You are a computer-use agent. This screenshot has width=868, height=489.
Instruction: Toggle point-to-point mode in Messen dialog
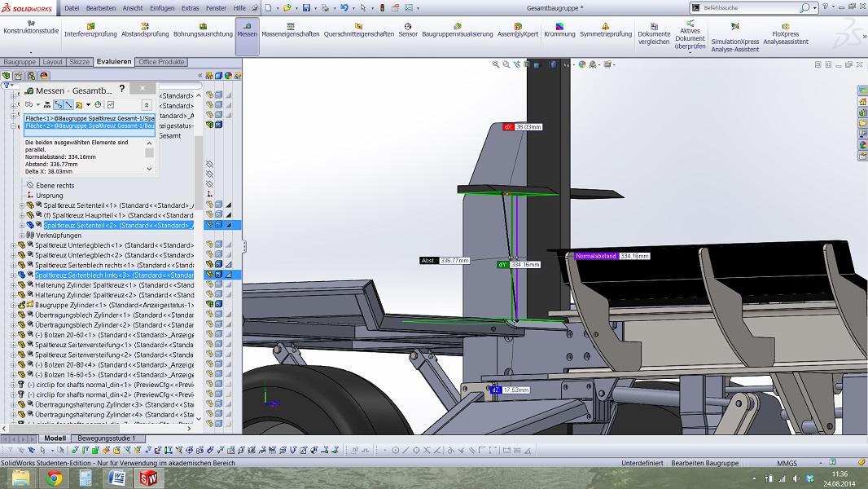pos(68,105)
